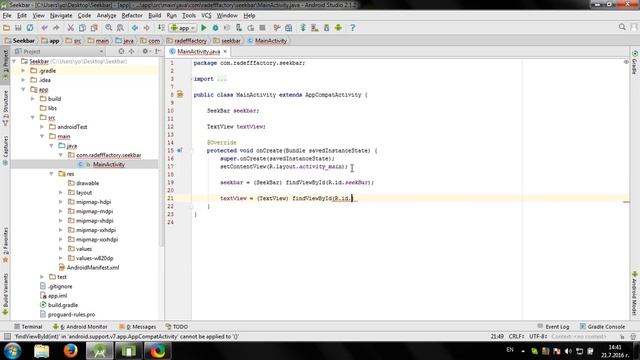The height and width of the screenshot is (360, 640).
Task: Open the TODO tool window
Action: pyautogui.click(x=177, y=327)
